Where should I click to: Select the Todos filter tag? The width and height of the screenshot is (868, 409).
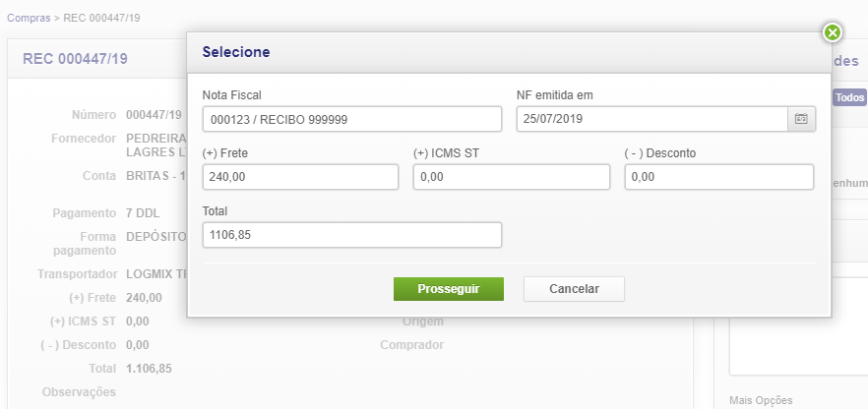tap(849, 97)
